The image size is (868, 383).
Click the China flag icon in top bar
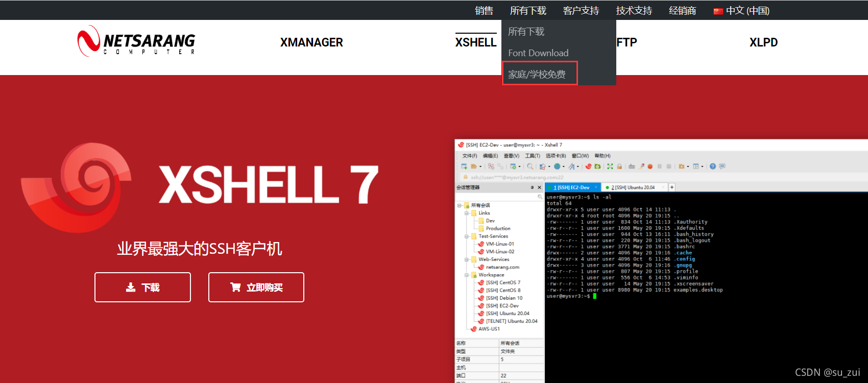[718, 11]
